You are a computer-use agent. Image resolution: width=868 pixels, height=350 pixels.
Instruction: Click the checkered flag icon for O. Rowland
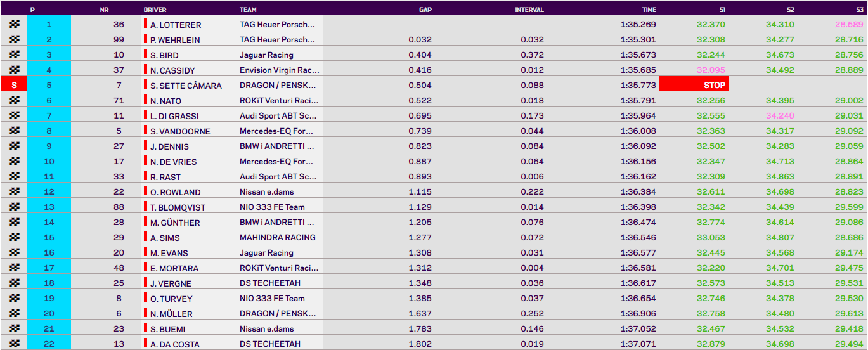point(14,191)
